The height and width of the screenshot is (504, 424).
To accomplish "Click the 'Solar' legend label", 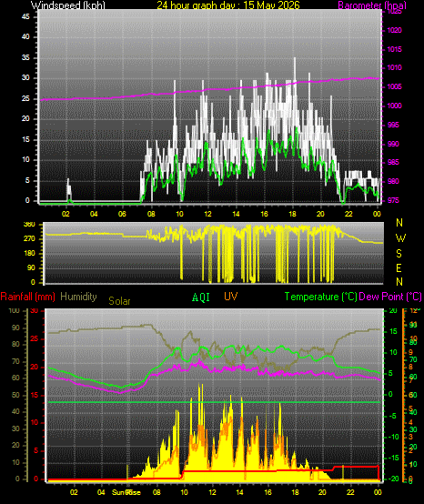I will (119, 301).
